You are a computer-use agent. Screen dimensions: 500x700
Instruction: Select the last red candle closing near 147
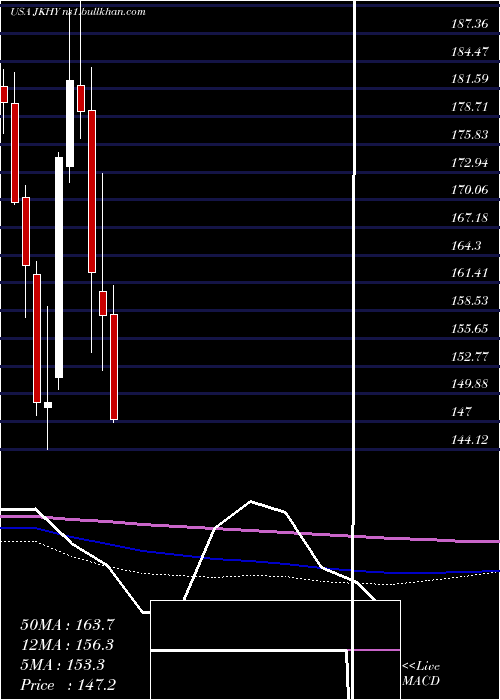click(114, 367)
